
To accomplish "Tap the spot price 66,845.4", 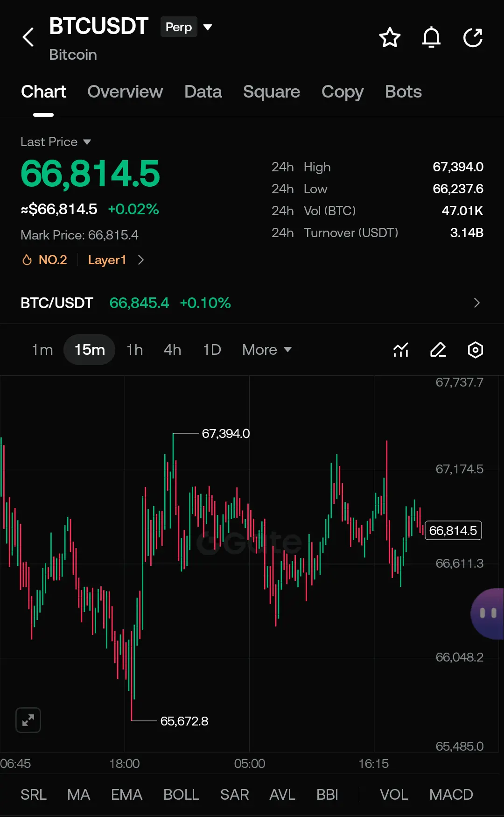I will 139,303.
